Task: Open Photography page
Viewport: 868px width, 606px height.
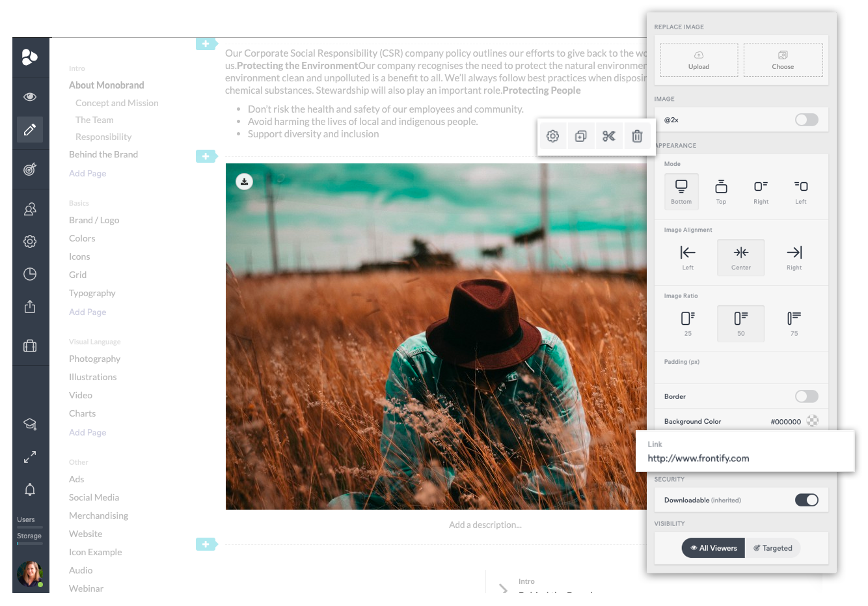Action: (95, 359)
